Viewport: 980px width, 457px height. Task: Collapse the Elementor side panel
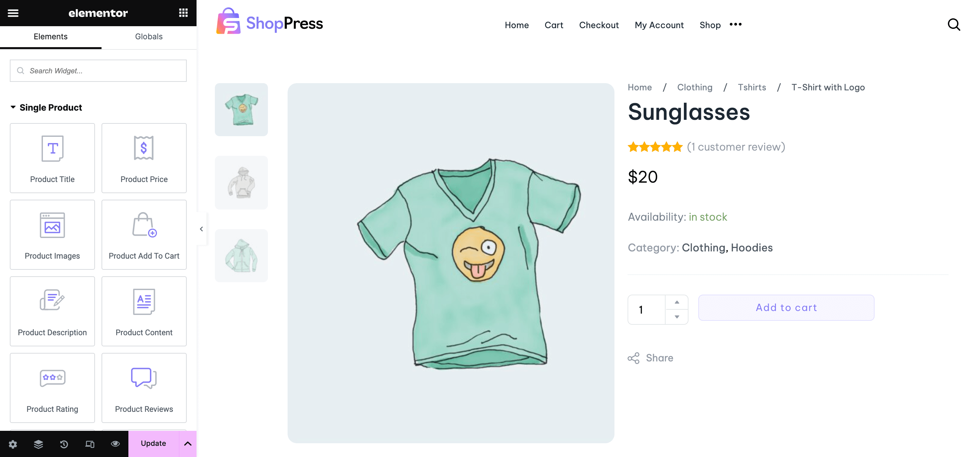[x=201, y=229]
